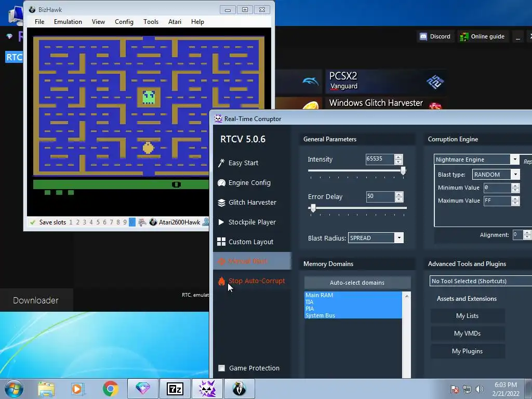Image resolution: width=532 pixels, height=399 pixels.
Task: Click the Action Center flag tray icon
Action: point(454,389)
